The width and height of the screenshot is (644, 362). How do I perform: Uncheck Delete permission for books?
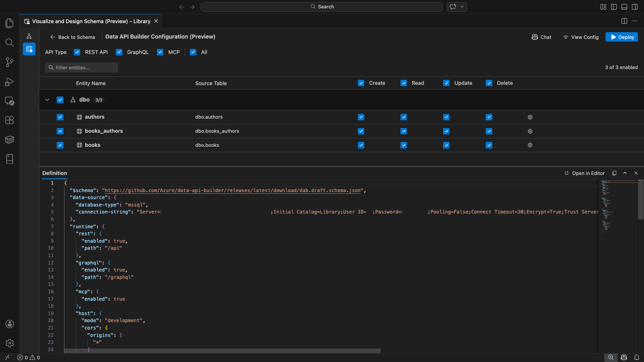(x=489, y=145)
